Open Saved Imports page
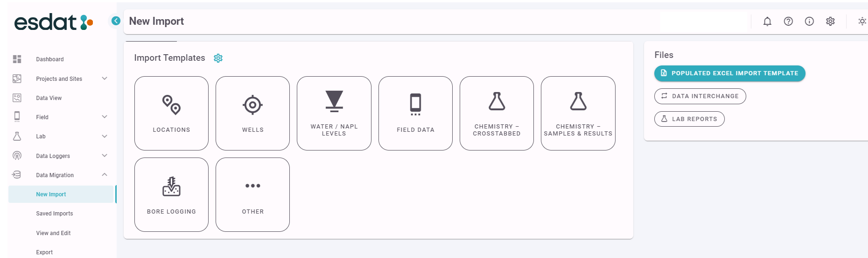The height and width of the screenshot is (258, 868). tap(55, 214)
